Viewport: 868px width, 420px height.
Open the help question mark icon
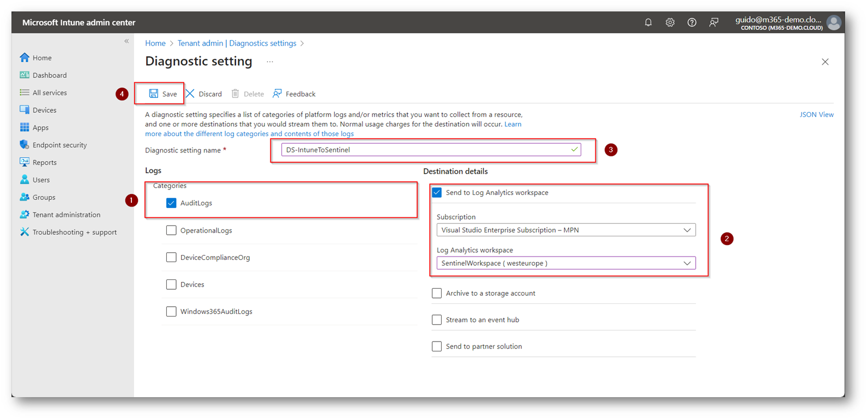[x=692, y=22]
